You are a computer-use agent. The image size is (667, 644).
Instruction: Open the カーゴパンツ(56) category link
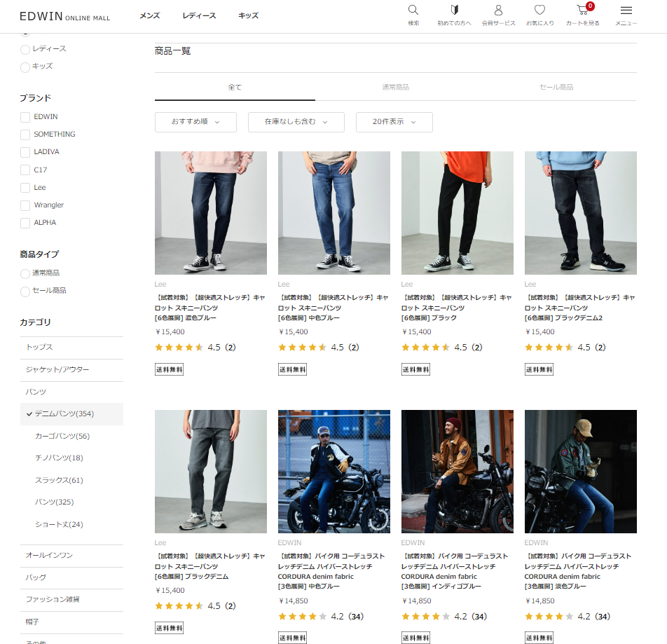[x=62, y=437]
